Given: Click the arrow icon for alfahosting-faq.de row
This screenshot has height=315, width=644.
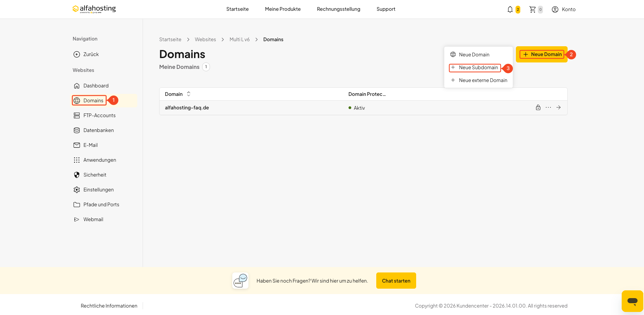Looking at the screenshot, I should pyautogui.click(x=558, y=107).
